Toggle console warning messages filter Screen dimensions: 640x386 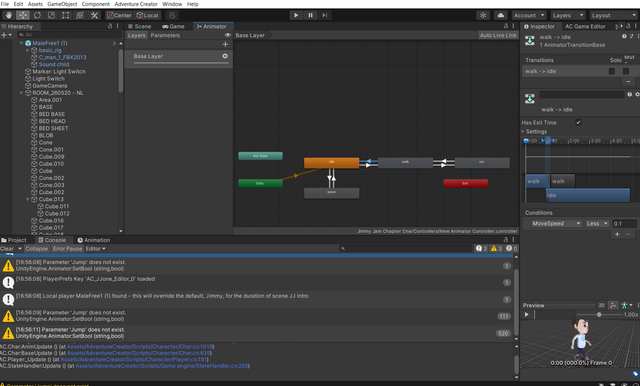pos(496,248)
